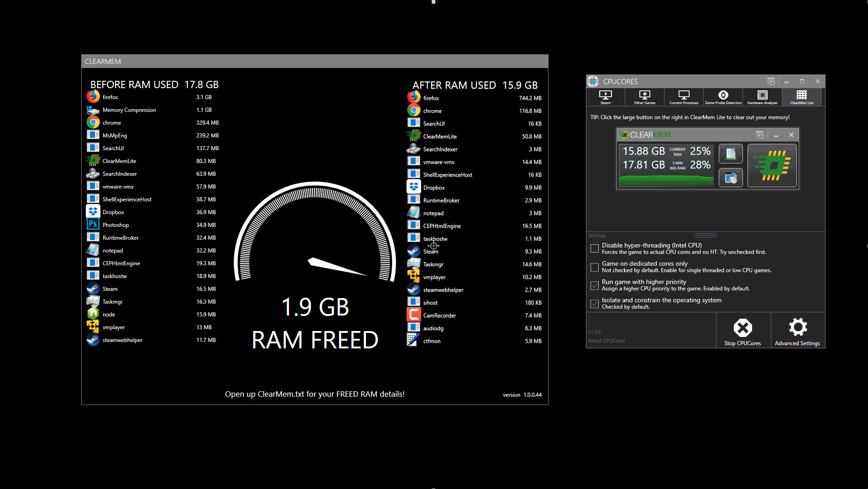Enable Disable hyper-threading (Intel CPU)

pos(595,248)
